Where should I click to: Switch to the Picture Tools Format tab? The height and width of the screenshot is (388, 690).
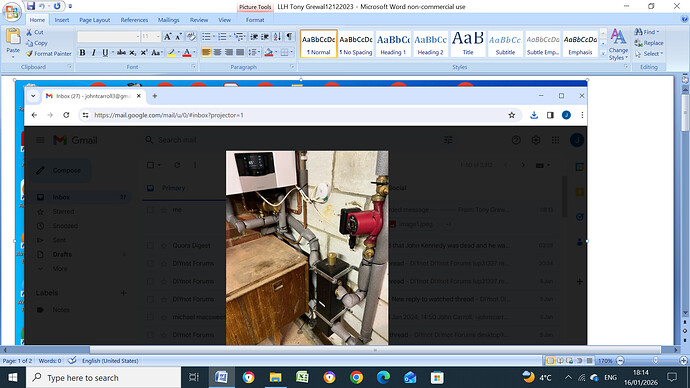255,20
